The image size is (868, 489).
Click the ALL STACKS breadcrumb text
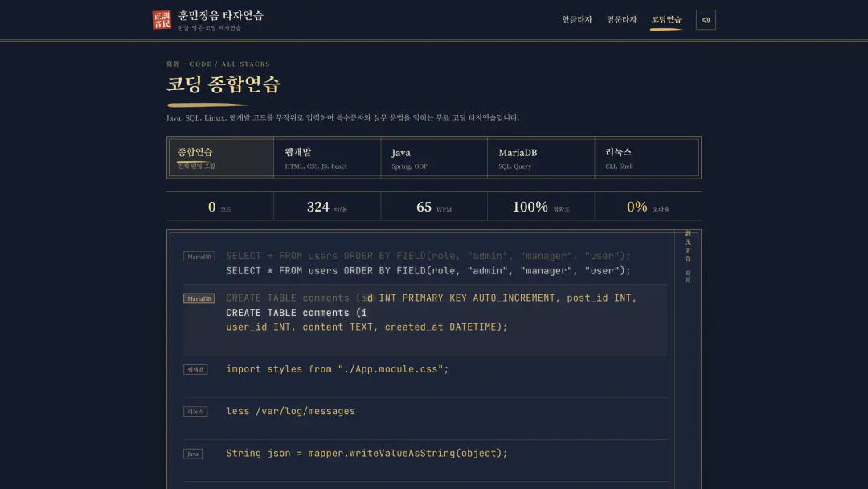pos(246,64)
